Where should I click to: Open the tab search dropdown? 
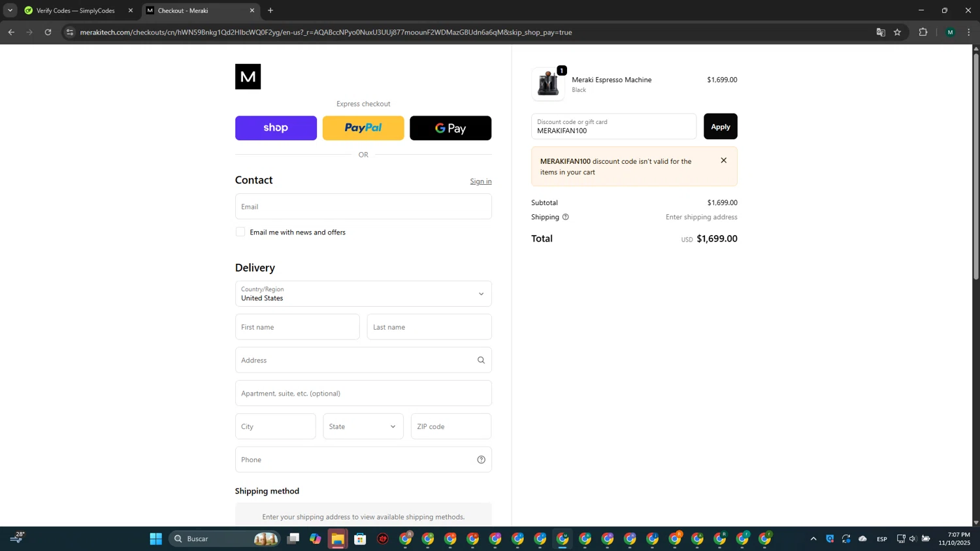10,10
